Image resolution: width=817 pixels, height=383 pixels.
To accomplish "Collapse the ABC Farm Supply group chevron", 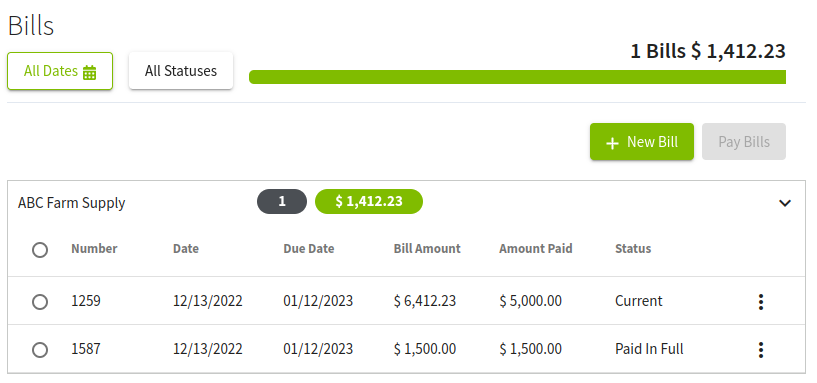I will tap(785, 203).
